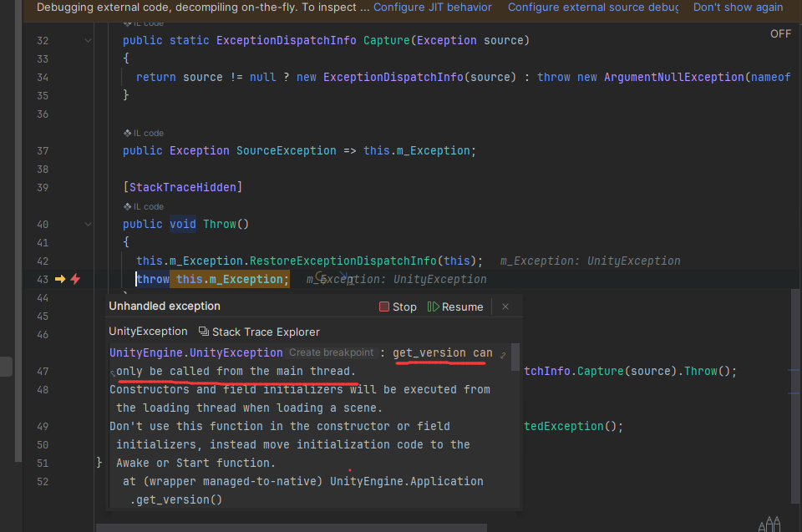This screenshot has width=802, height=532.
Task: Show IL code above SourceException property
Action: [x=144, y=133]
